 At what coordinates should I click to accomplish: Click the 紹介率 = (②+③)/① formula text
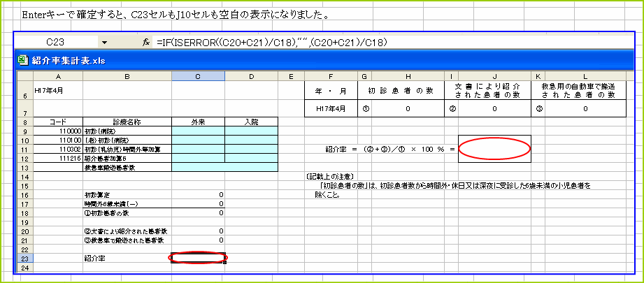[389, 150]
